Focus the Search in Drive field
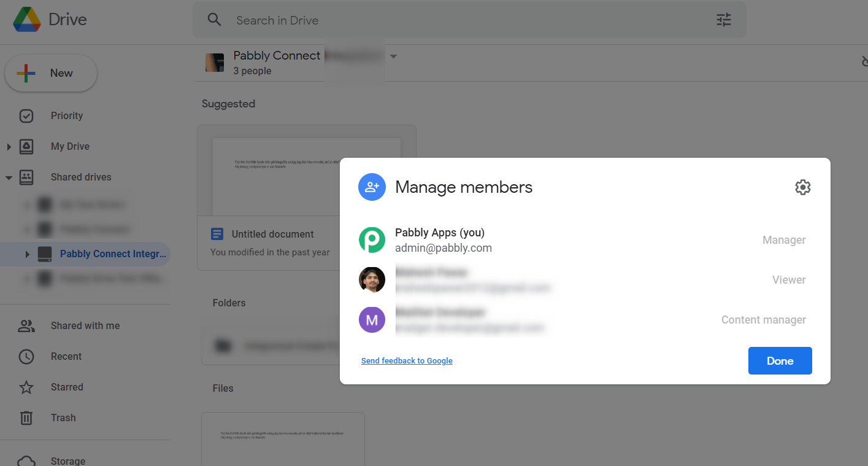 coord(469,20)
